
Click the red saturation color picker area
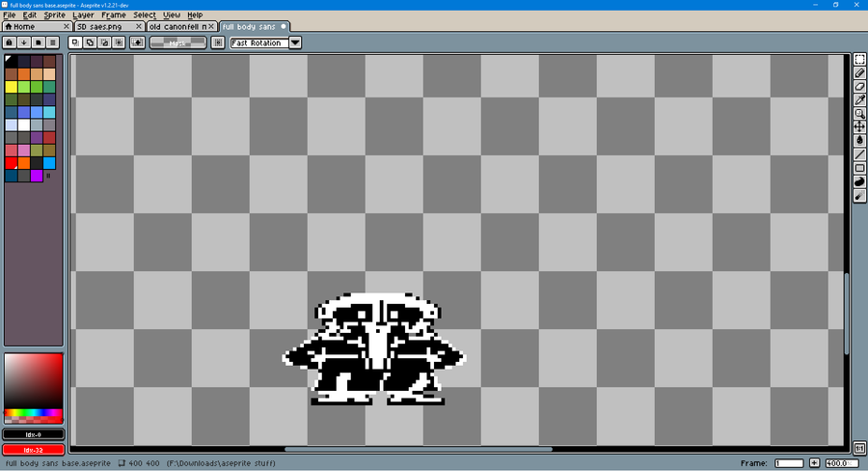pyautogui.click(x=33, y=382)
